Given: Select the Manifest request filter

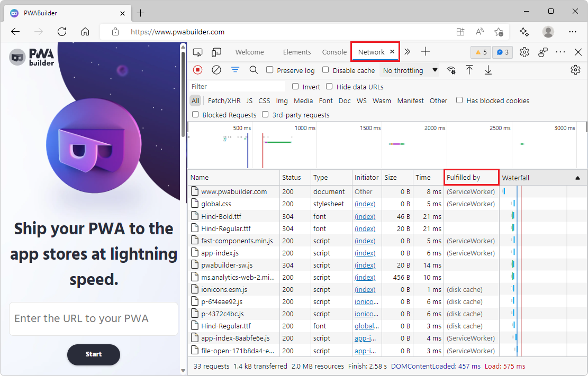Looking at the screenshot, I should [x=410, y=100].
